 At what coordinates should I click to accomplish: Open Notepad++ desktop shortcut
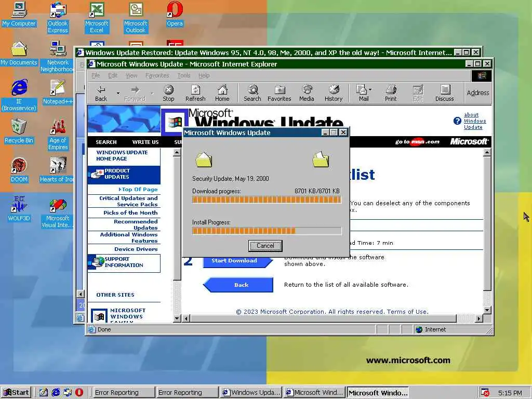tap(58, 92)
